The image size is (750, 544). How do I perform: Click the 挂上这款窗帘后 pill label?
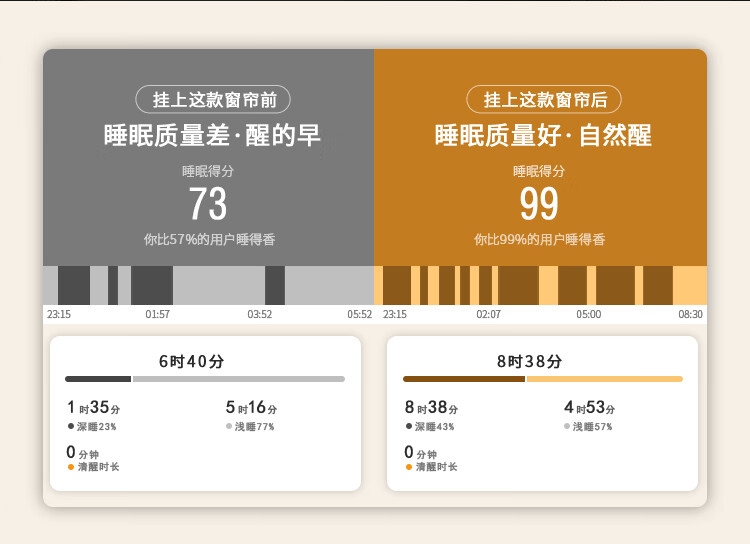tap(544, 100)
